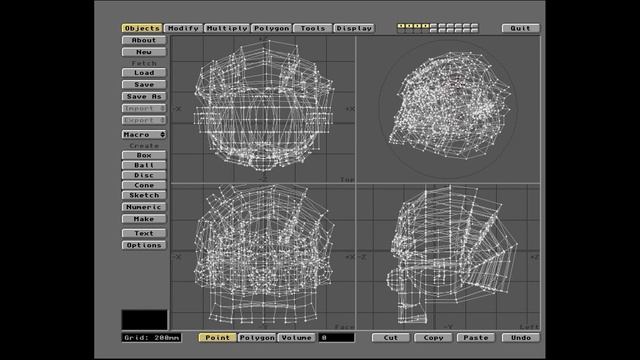Viewport: 640px width, 360px height.
Task: Set layer 10 as background layer
Action: 474,30
